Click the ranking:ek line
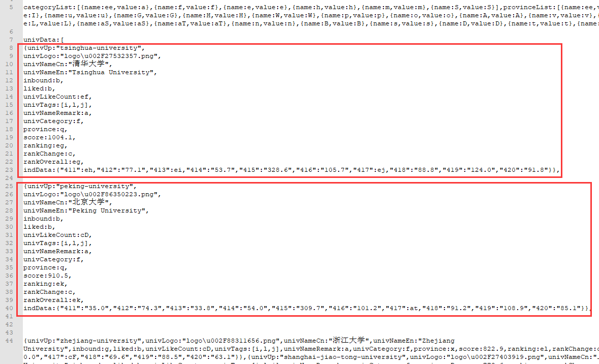This screenshot has height=364, width=599. pyautogui.click(x=45, y=284)
